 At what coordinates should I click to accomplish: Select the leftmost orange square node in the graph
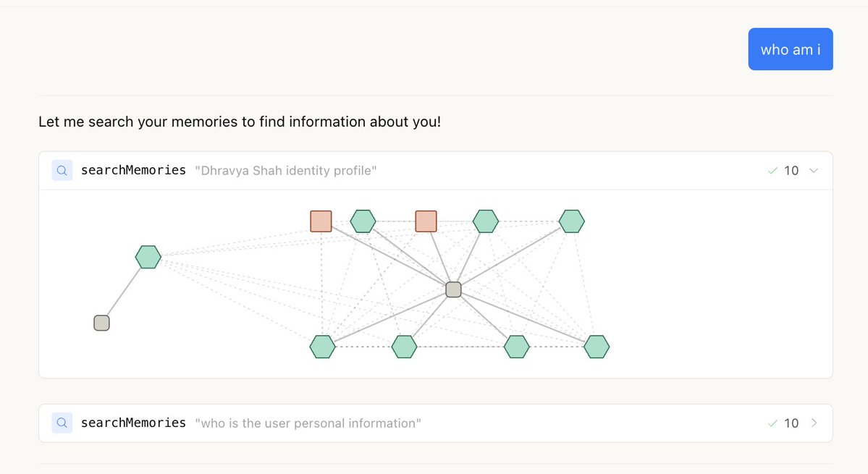(321, 221)
